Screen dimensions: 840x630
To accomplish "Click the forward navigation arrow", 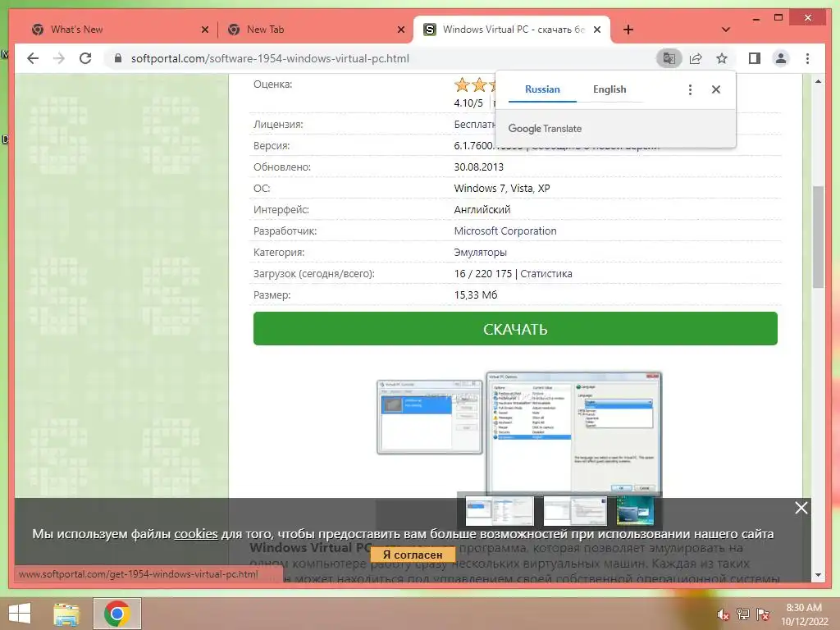I will click(59, 58).
